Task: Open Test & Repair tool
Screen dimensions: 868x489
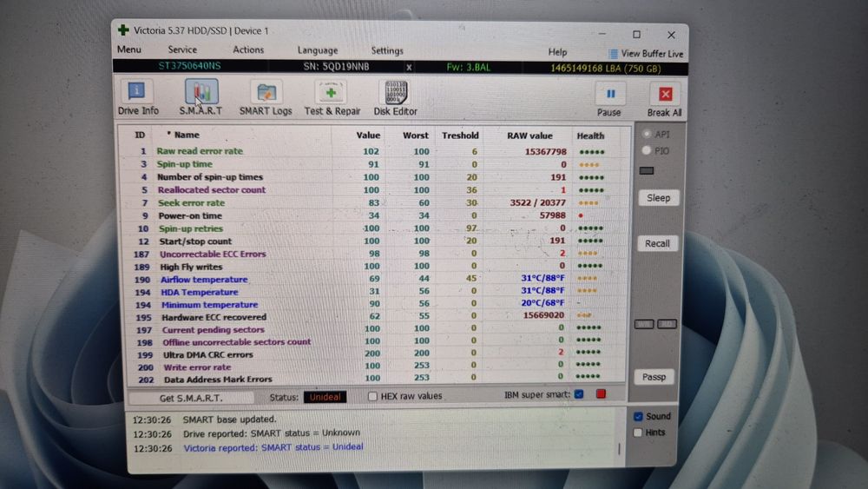Action: (332, 98)
